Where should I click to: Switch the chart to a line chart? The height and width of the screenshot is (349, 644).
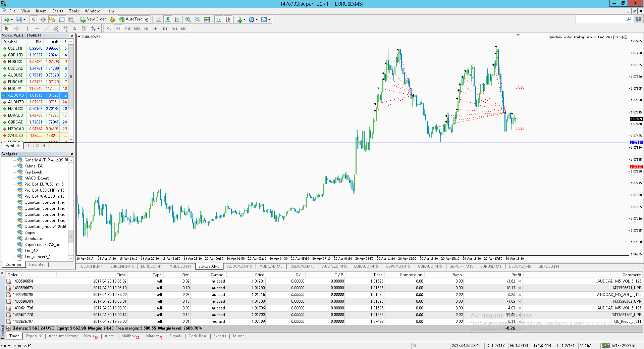(177, 19)
